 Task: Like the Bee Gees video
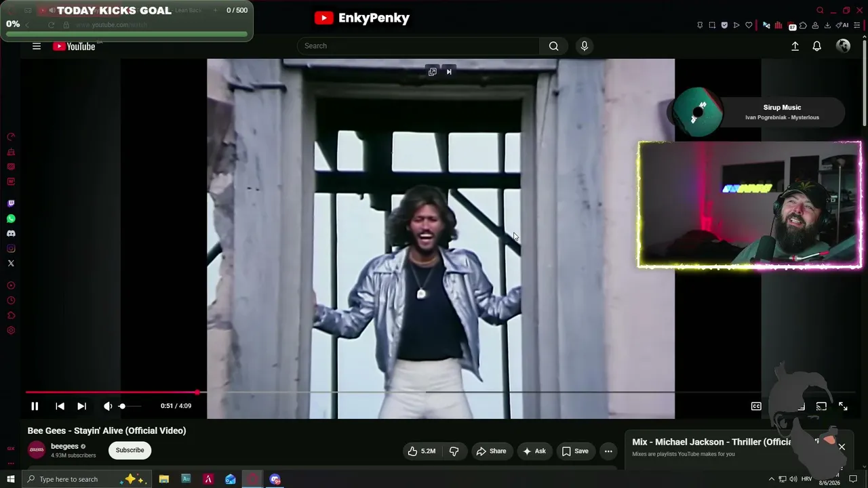[421, 451]
